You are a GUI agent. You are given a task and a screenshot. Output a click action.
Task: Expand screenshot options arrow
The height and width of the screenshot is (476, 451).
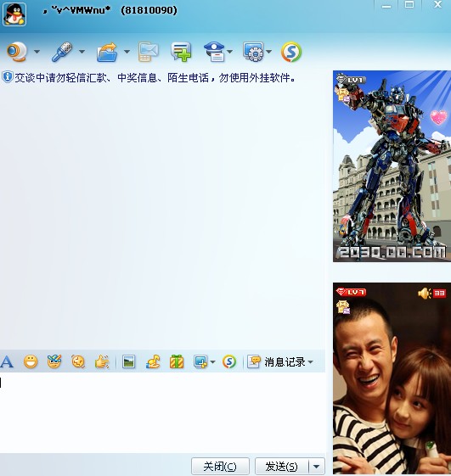coord(212,361)
